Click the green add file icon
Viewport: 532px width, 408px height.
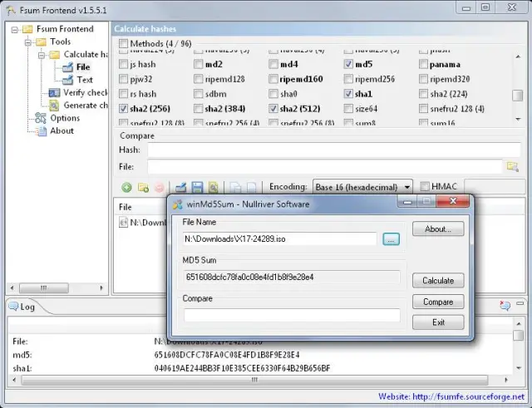126,187
